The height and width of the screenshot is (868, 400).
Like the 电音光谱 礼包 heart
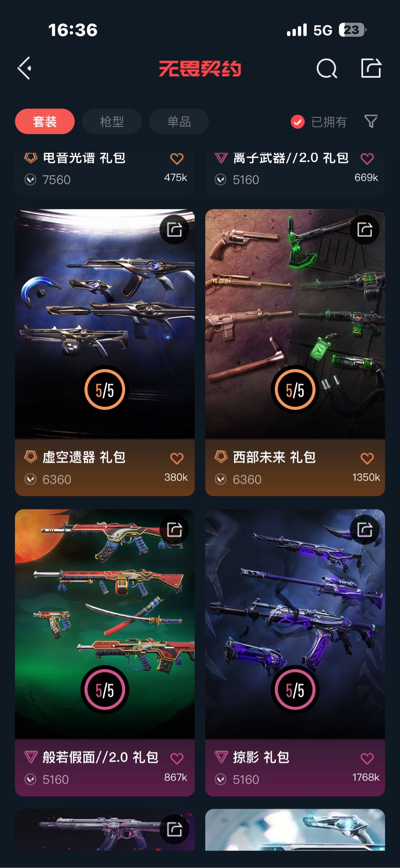pyautogui.click(x=177, y=159)
